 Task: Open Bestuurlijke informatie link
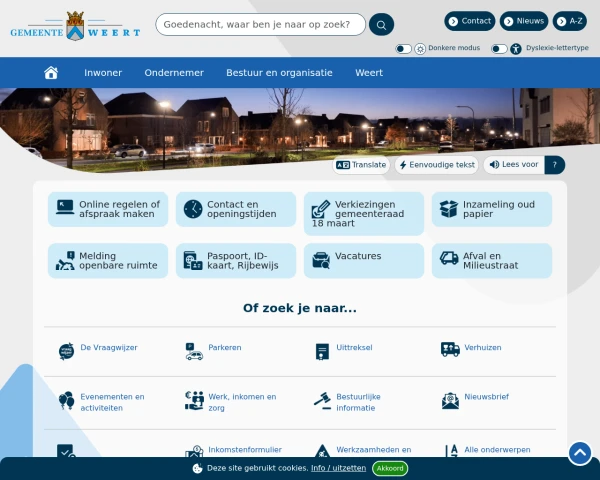pyautogui.click(x=358, y=402)
